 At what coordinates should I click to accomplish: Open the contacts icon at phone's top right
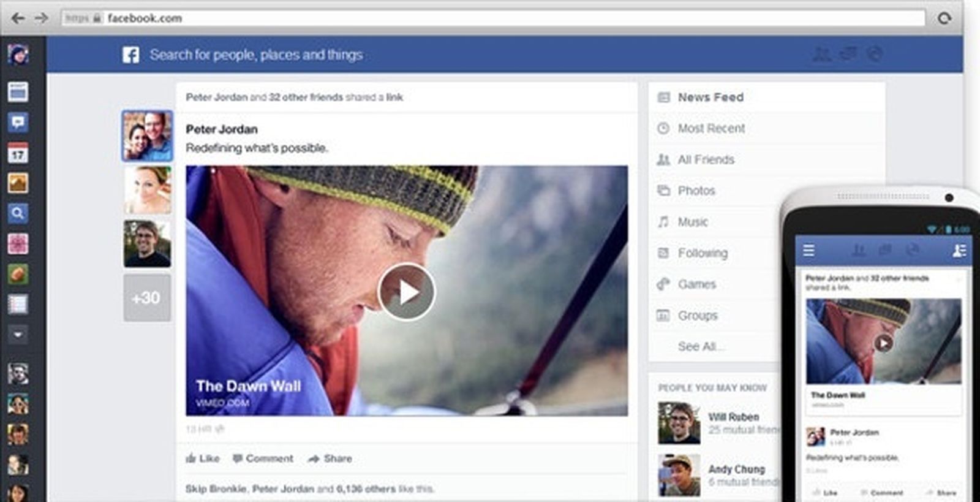point(959,250)
